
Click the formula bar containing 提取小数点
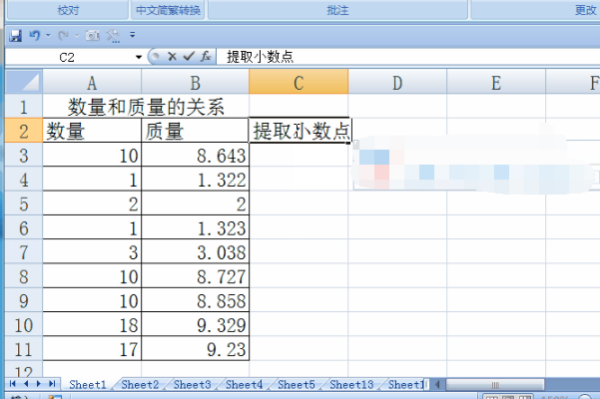[x=408, y=57]
